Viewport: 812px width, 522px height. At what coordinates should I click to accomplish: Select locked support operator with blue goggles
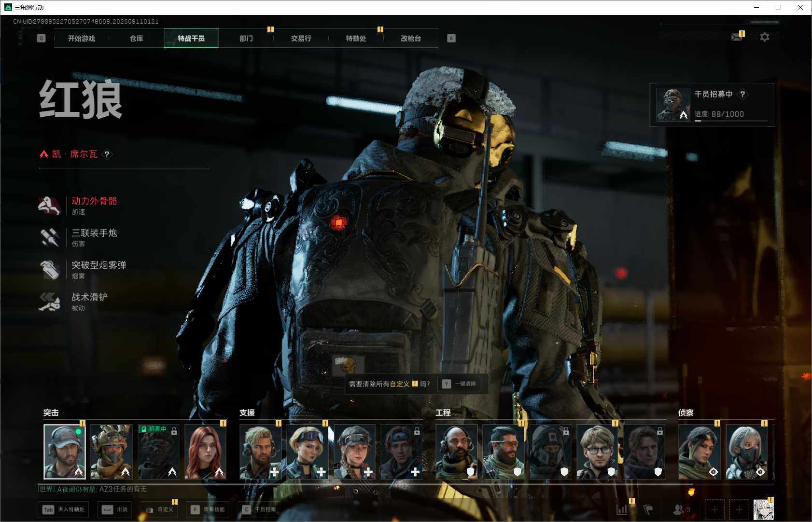(402, 452)
